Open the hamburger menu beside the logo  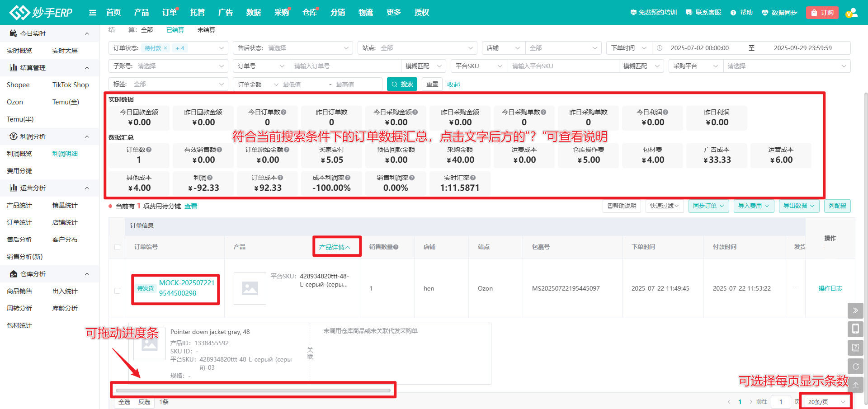pos(93,12)
